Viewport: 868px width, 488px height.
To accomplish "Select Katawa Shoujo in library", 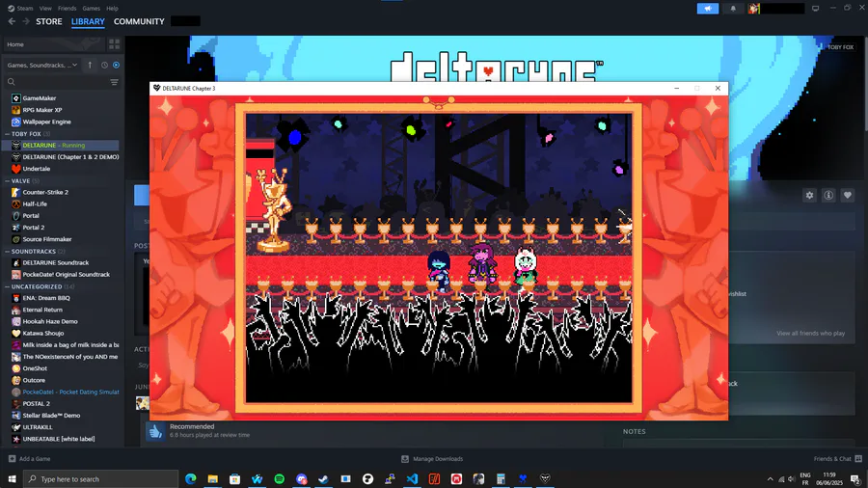I will (x=61, y=333).
